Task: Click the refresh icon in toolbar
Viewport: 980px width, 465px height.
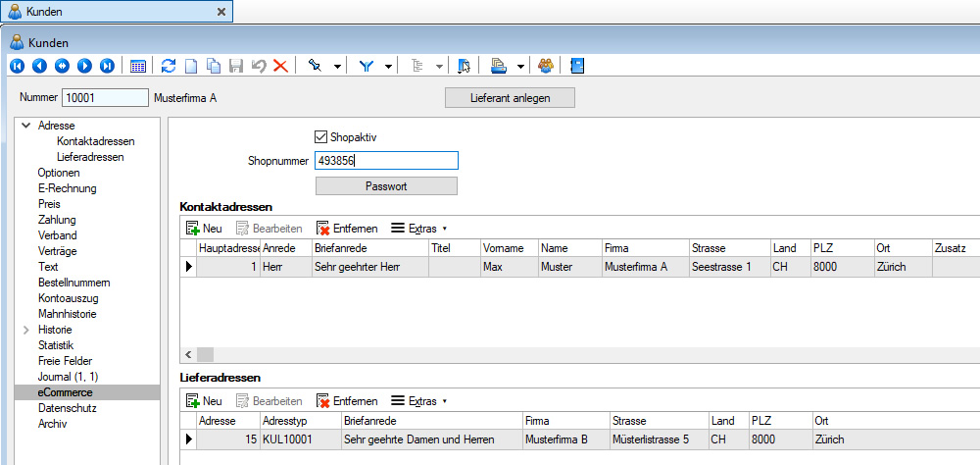Action: pos(169,66)
